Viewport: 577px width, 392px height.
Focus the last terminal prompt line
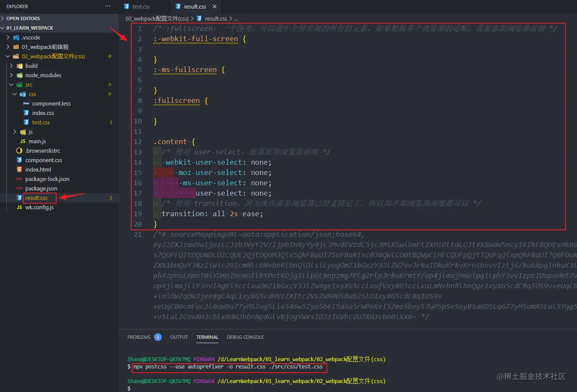(129, 389)
